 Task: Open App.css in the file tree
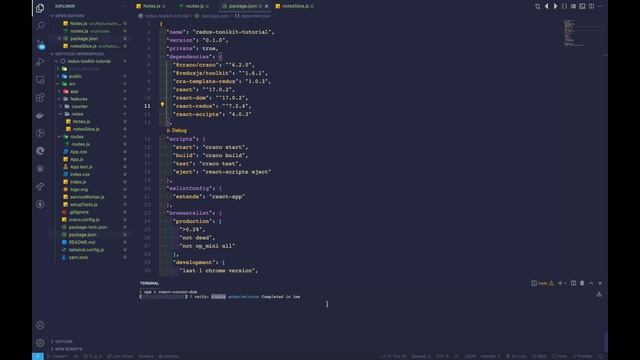point(78,152)
